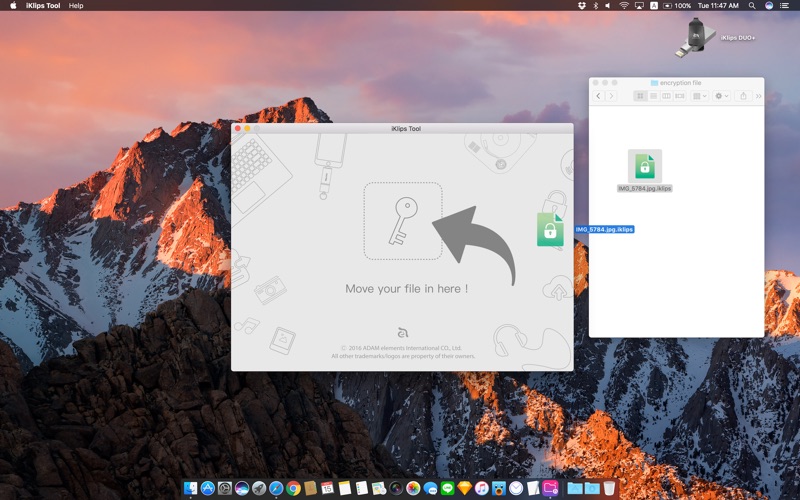Open the iKlips DUO+ drive on desktop

tap(695, 38)
